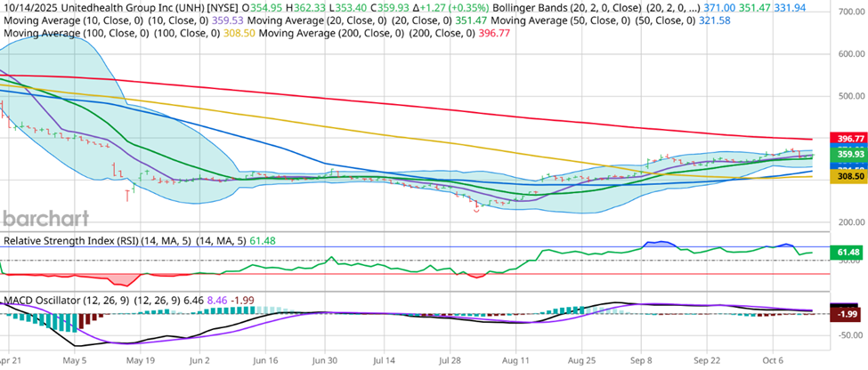Click the Oct 6 date on time axis
Image resolution: width=868 pixels, height=370 pixels.
point(775,362)
